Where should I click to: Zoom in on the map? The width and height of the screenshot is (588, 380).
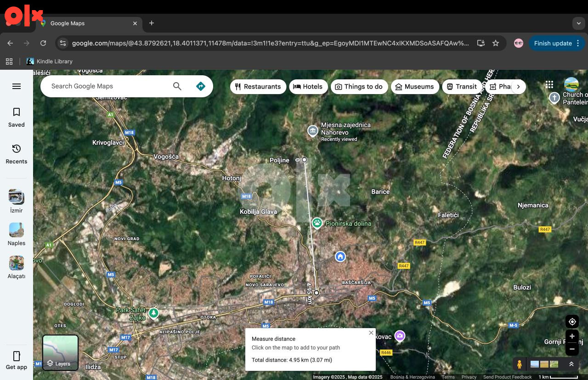point(572,336)
